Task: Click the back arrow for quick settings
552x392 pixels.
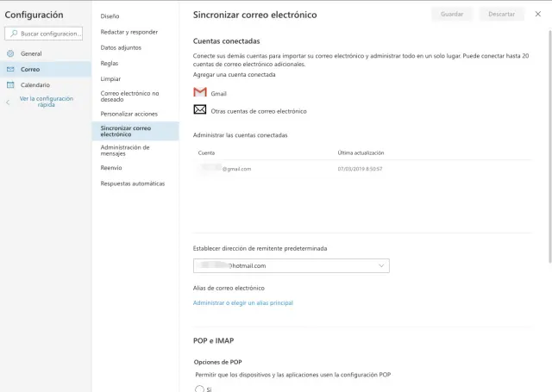Action: (9, 102)
